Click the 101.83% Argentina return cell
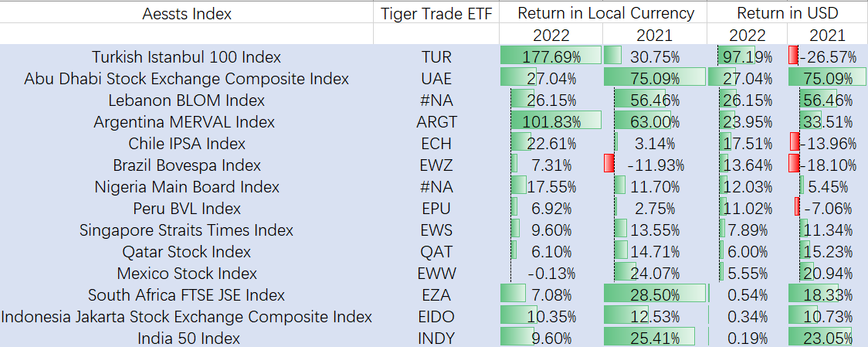 [551, 122]
